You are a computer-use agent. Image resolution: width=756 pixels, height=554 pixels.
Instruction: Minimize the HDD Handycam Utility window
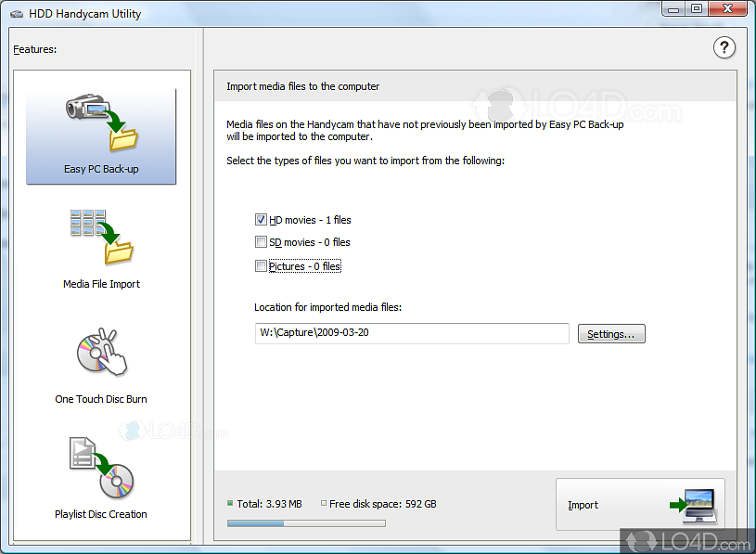coord(673,9)
